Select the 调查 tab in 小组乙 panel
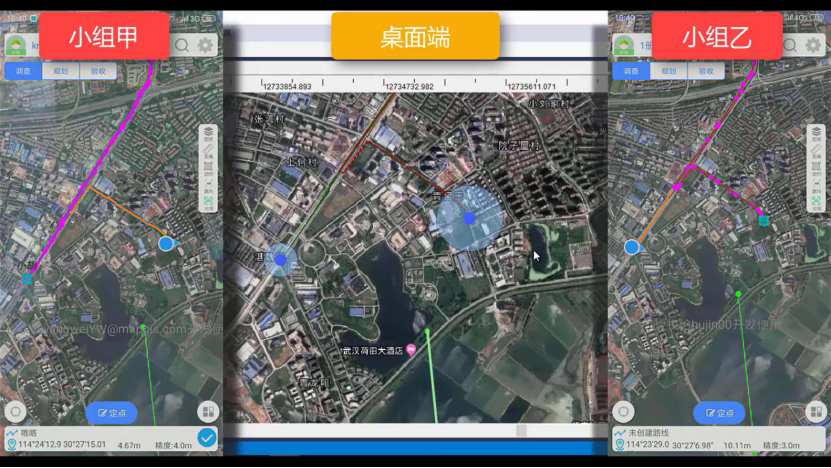Viewport: 831px width, 468px height. click(631, 71)
